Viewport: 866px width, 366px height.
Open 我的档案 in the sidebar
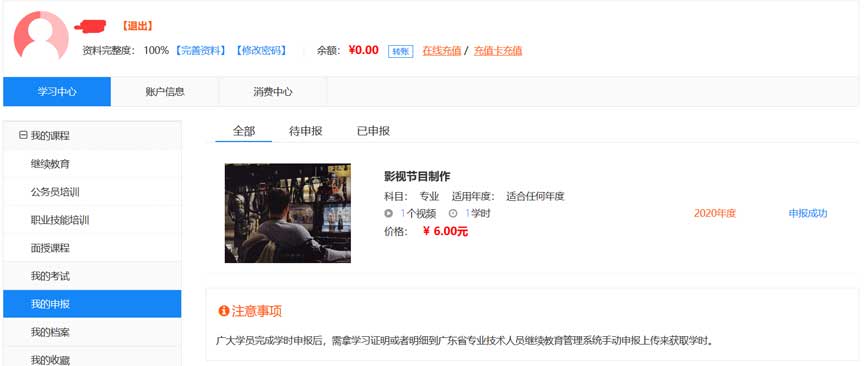(x=92, y=332)
